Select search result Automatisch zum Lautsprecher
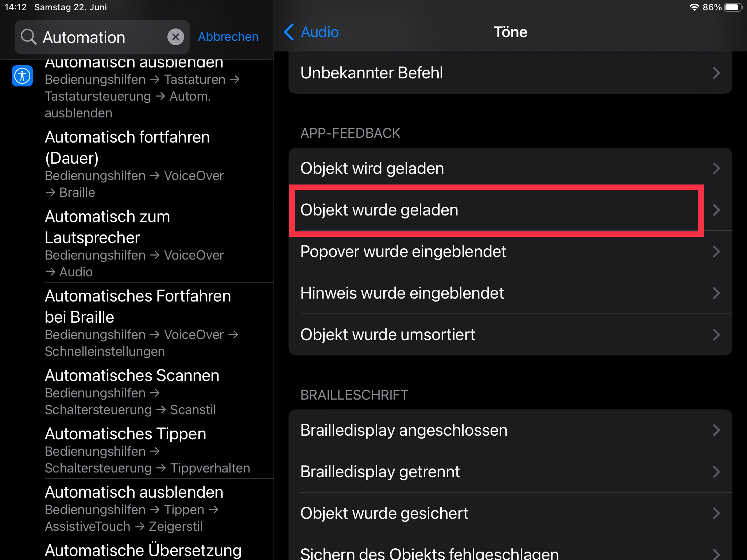The width and height of the screenshot is (747, 560). pyautogui.click(x=146, y=243)
